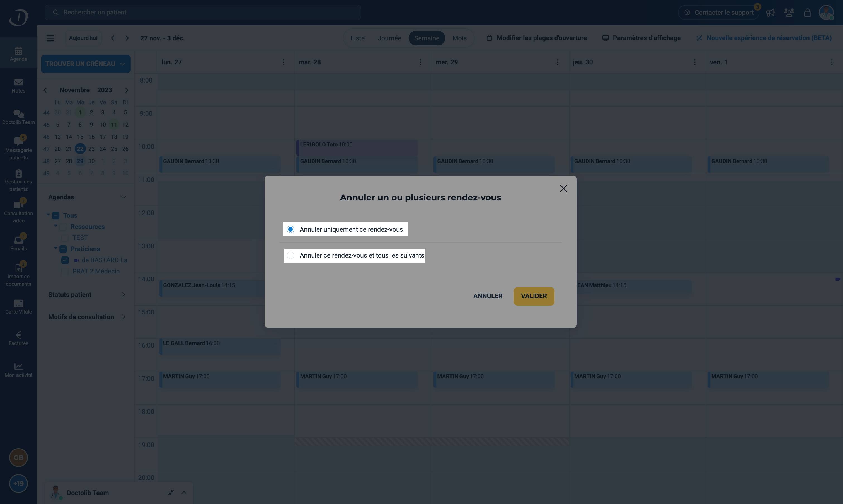Viewport: 843px width, 504px height.
Task: Open LERIGOLO Toto 10:00 appointment
Action: [x=357, y=147]
